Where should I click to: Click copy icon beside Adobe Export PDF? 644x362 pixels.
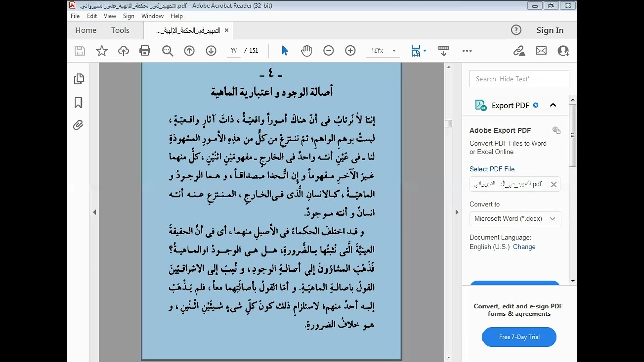[x=556, y=130]
